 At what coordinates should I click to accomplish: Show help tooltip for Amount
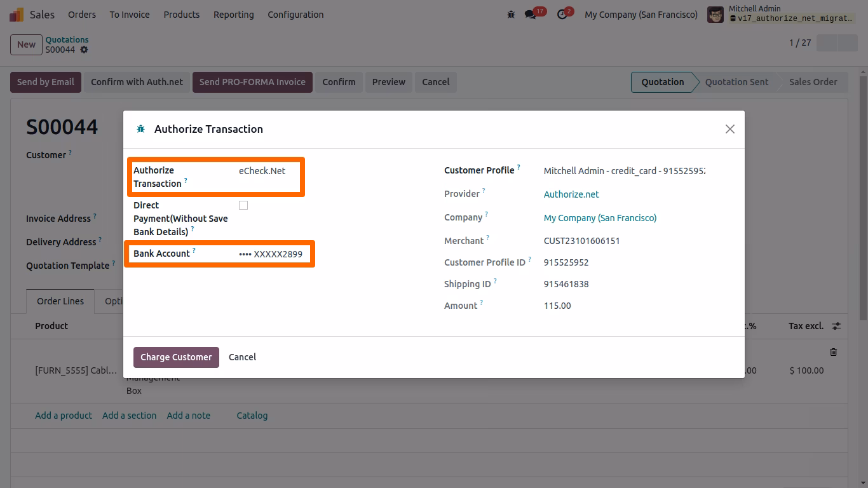coord(482,302)
